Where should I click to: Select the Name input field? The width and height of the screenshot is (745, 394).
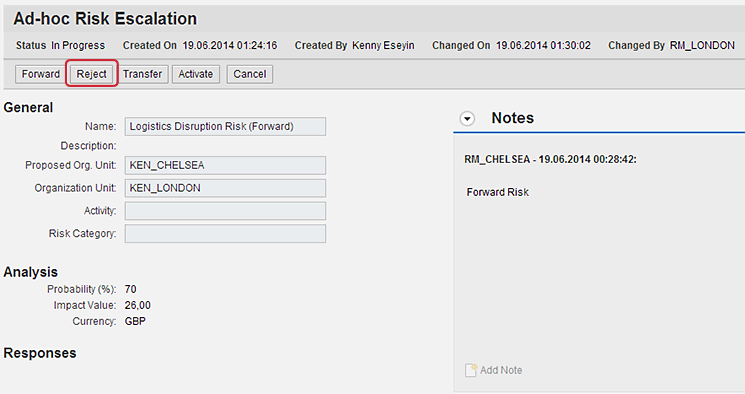coord(225,126)
